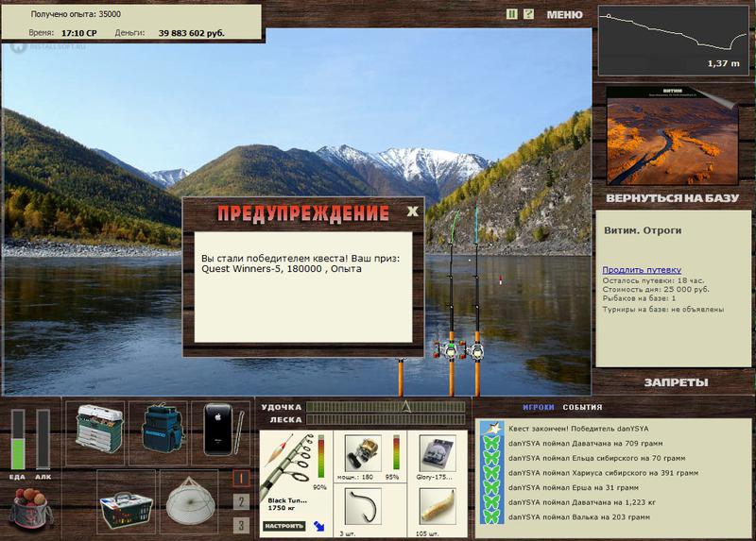Select rod slot 2
This screenshot has width=756, height=541.
pyautogui.click(x=241, y=501)
